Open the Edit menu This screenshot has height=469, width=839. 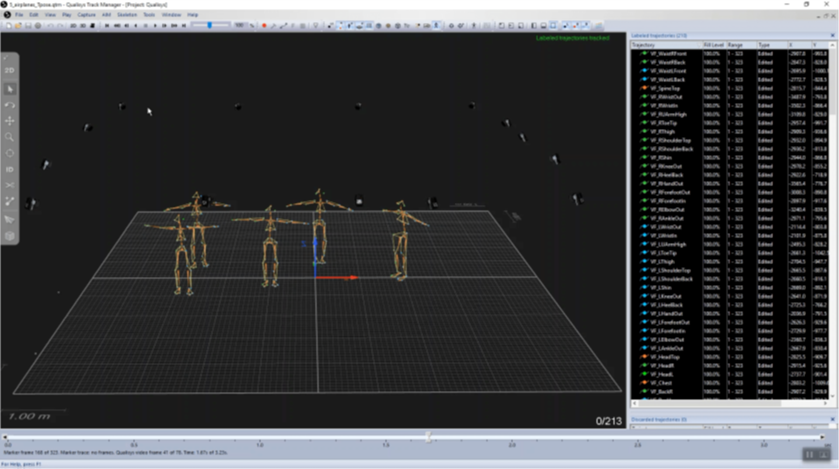click(x=34, y=15)
